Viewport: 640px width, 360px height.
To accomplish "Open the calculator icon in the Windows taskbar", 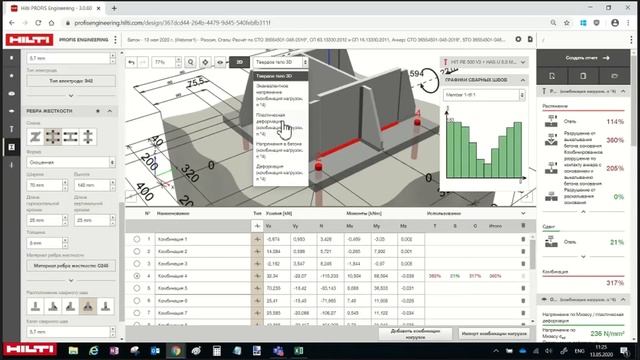I will click(217, 351).
